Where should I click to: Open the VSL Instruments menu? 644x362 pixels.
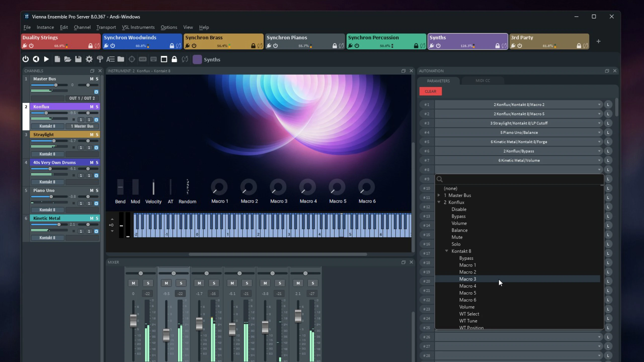[138, 27]
